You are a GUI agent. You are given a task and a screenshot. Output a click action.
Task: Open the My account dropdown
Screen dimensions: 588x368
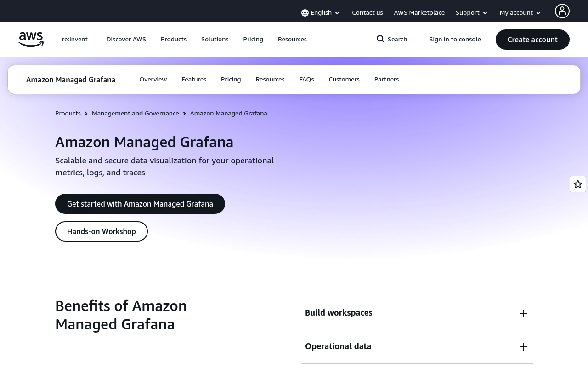[520, 13]
